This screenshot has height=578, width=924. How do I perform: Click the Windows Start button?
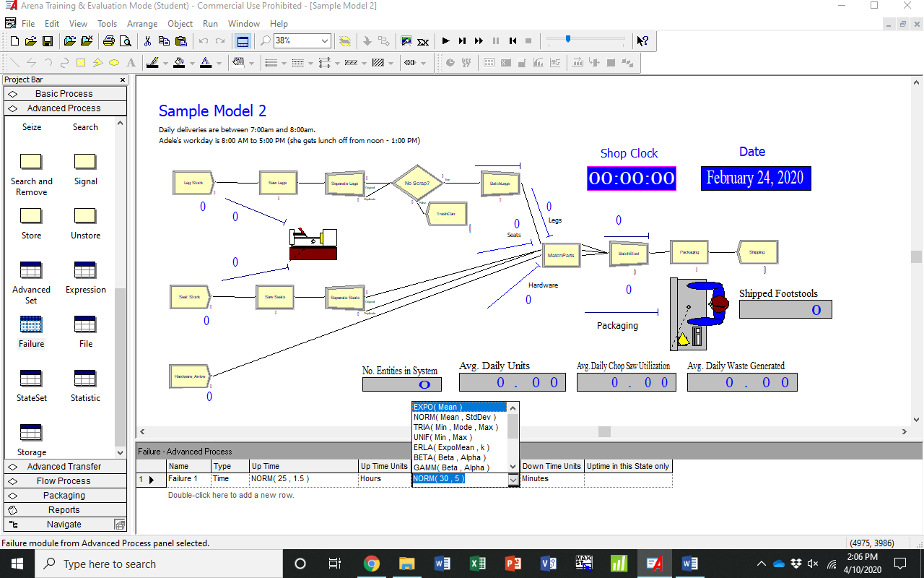17,564
